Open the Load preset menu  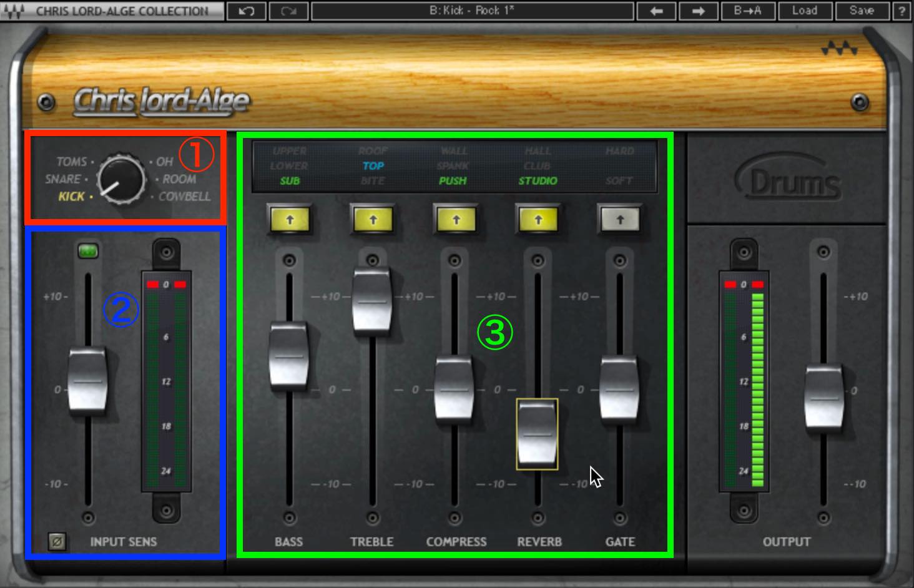click(805, 11)
